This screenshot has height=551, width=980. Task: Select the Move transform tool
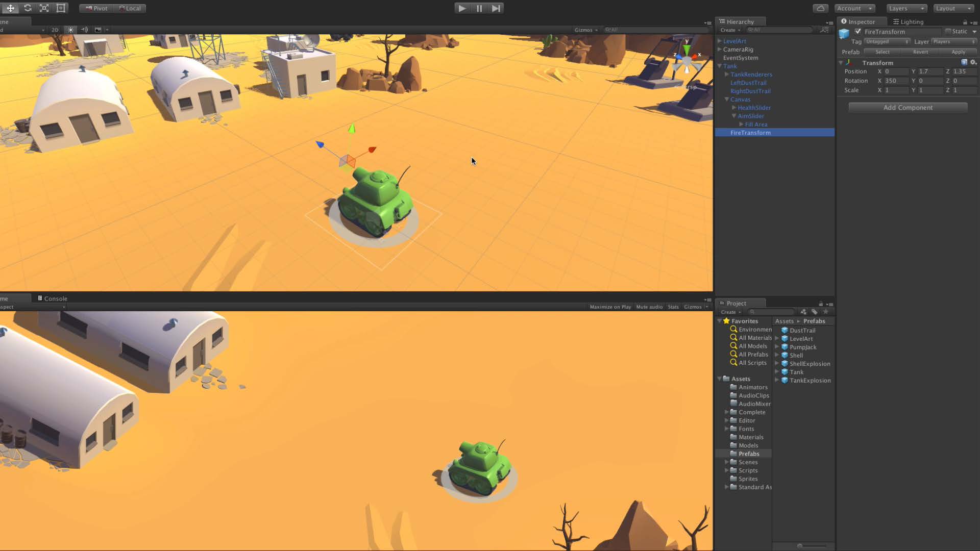click(11, 8)
